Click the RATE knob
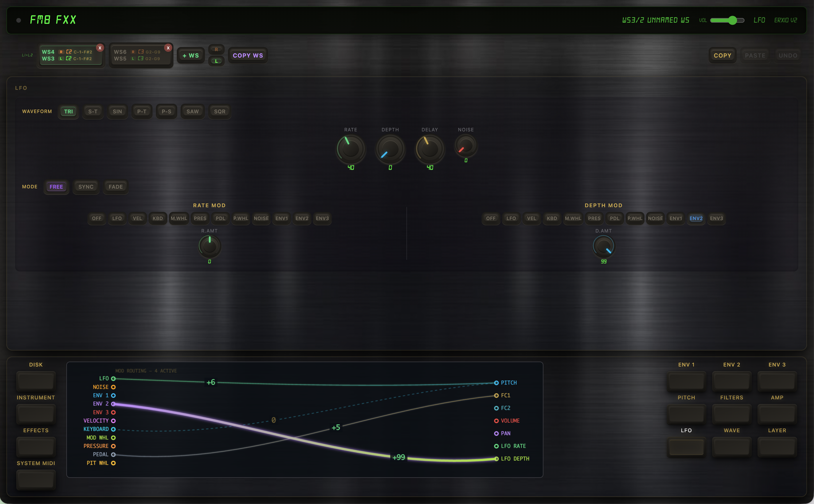The image size is (814, 504). pyautogui.click(x=351, y=149)
